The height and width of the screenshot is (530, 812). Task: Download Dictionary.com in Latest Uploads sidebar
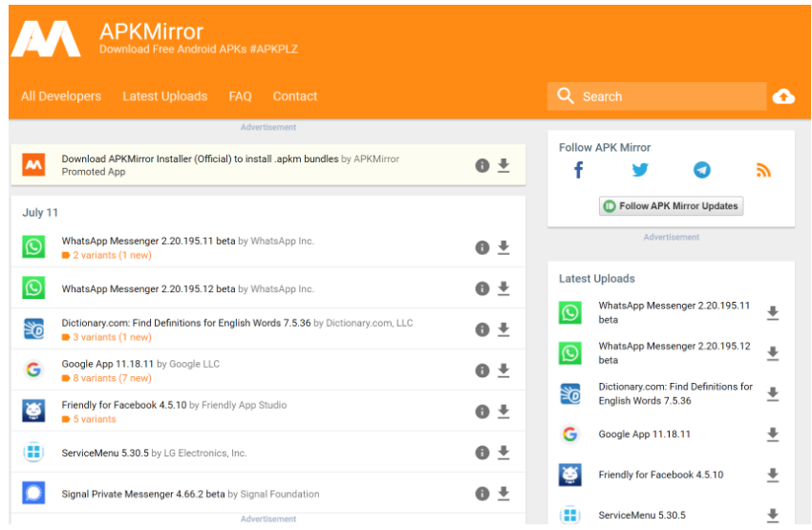[773, 393]
